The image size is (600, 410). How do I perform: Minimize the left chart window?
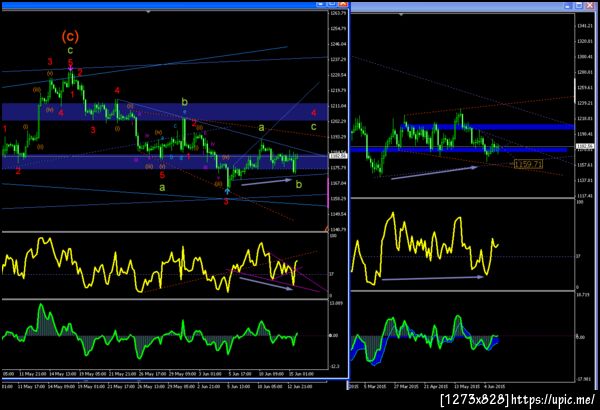(321, 3)
